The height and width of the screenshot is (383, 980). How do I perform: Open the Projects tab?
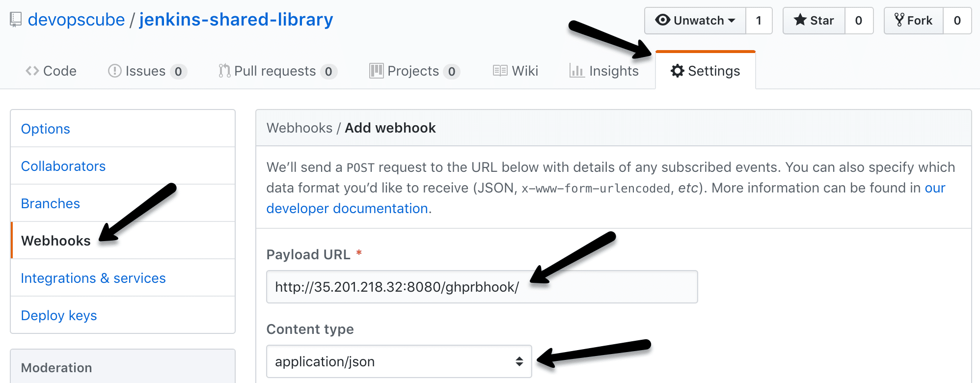pyautogui.click(x=415, y=71)
